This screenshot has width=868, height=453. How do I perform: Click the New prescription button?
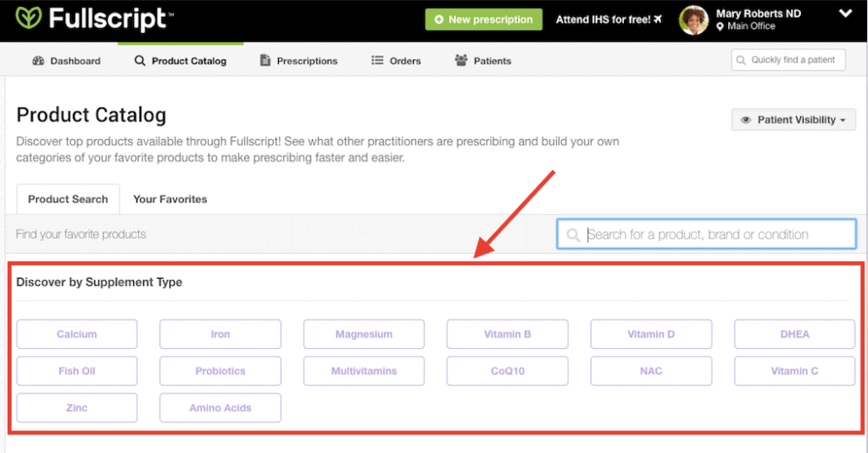click(x=484, y=20)
